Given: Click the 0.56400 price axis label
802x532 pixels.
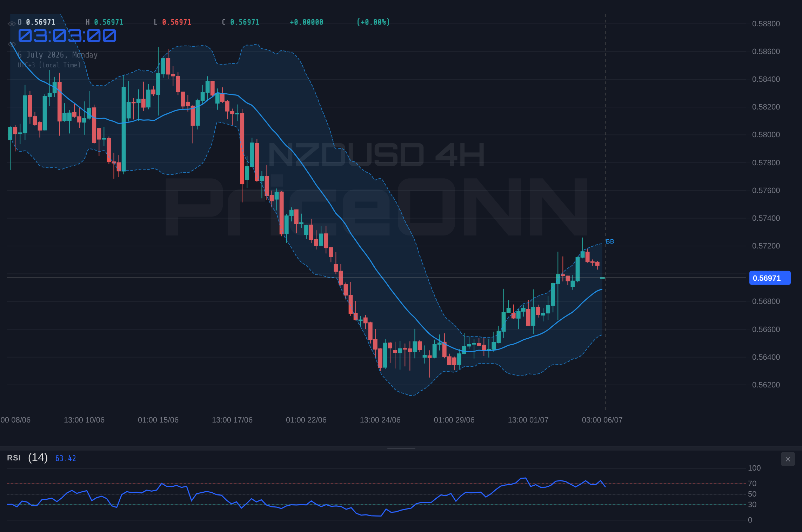Looking at the screenshot, I should [x=766, y=357].
